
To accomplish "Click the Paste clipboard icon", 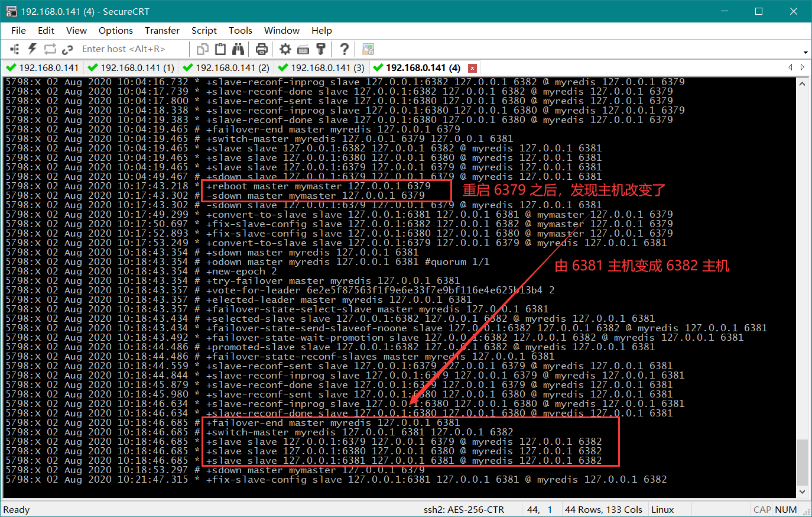I will click(x=220, y=49).
